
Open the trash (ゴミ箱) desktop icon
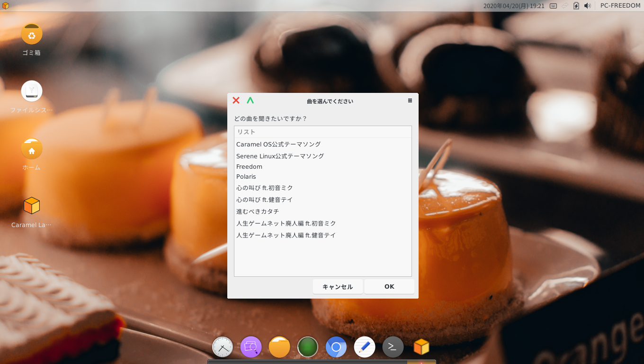pyautogui.click(x=32, y=34)
